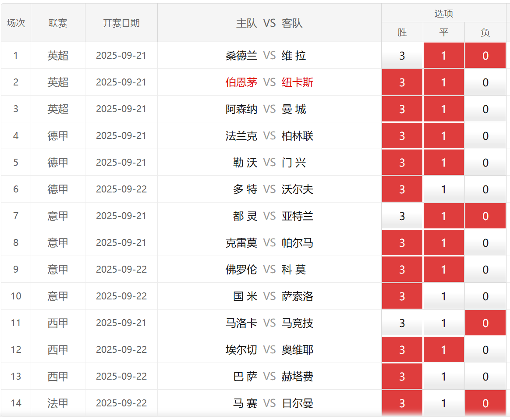Enable draw option 1 for 多特 VS 沃尔夫
This screenshot has width=510, height=420.
(443, 189)
